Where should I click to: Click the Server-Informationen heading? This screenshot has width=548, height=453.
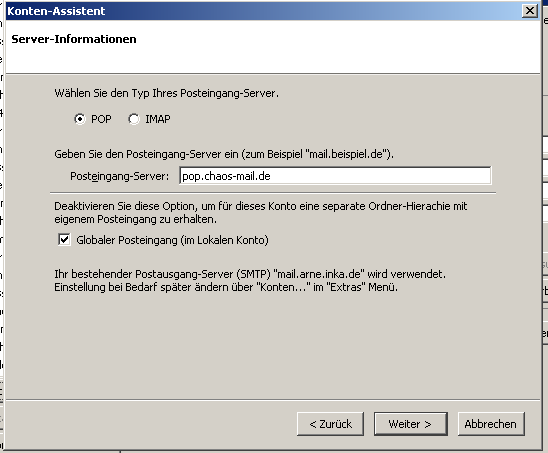tap(74, 39)
